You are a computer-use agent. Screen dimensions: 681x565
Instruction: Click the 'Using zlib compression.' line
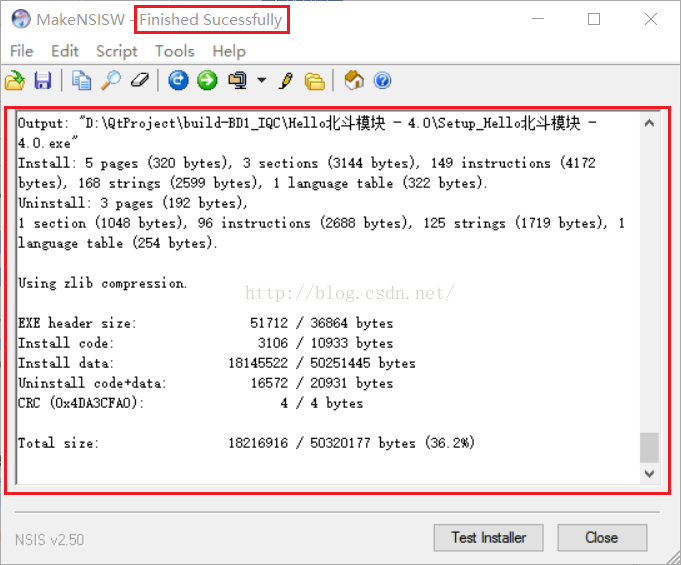102,283
